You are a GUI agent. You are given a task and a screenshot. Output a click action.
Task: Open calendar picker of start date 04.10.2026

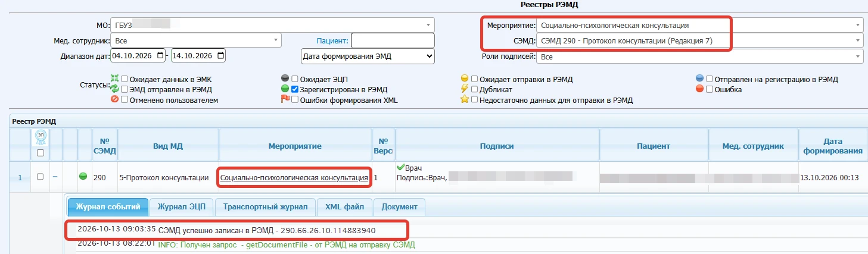point(160,56)
